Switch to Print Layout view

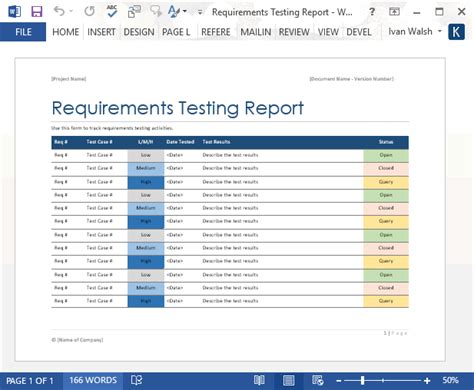288,380
